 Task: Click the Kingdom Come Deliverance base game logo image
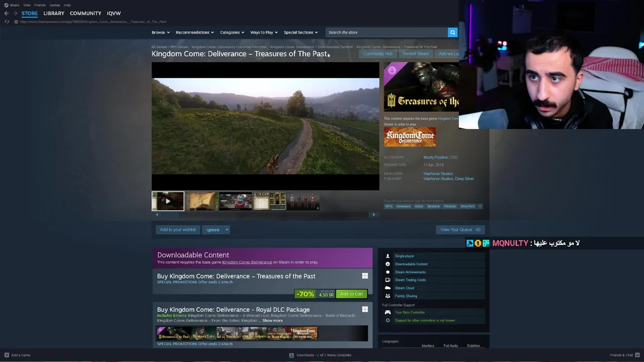[x=410, y=137]
